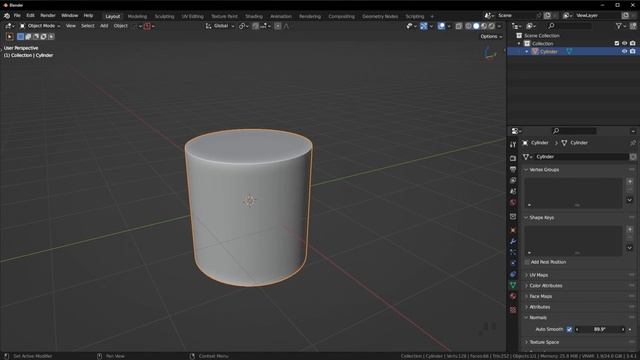Switch to the Shading workspace tab
Viewport: 640px width, 360px height.
click(x=254, y=16)
